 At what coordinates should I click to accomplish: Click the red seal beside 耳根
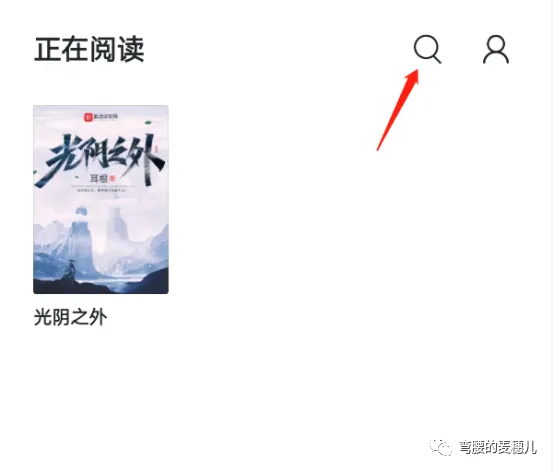113,178
